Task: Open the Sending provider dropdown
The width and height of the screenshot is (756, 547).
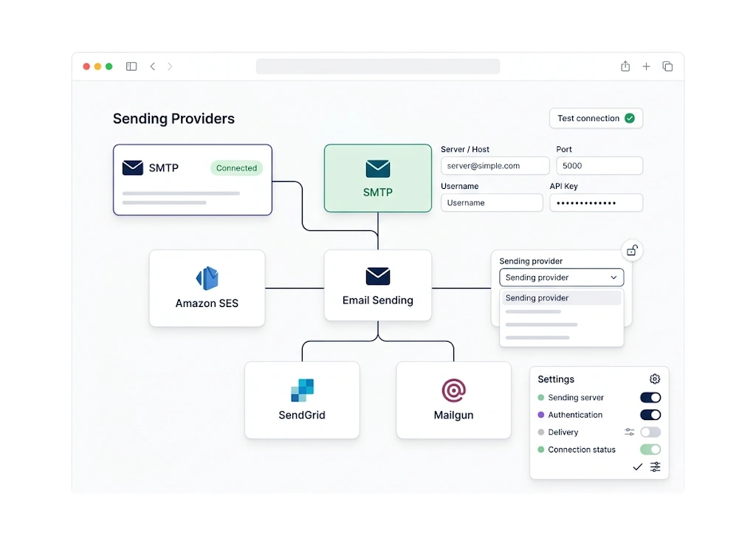Action: click(x=562, y=278)
